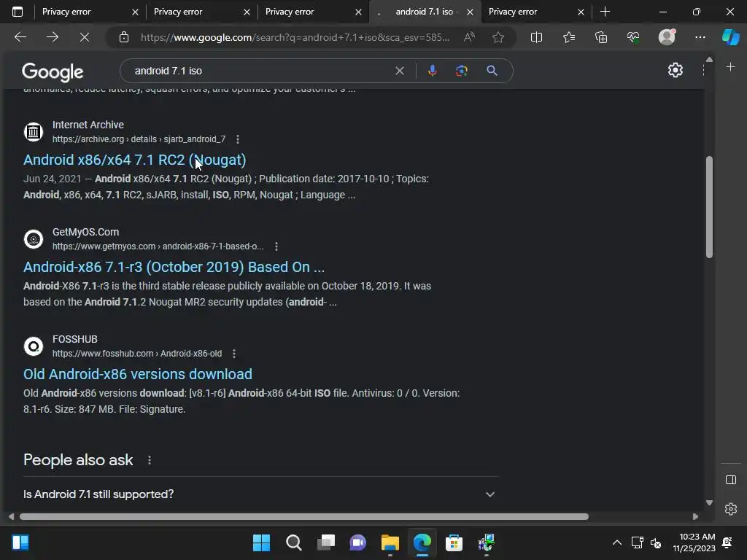
Task: Go back to previous page
Action: click(x=20, y=37)
